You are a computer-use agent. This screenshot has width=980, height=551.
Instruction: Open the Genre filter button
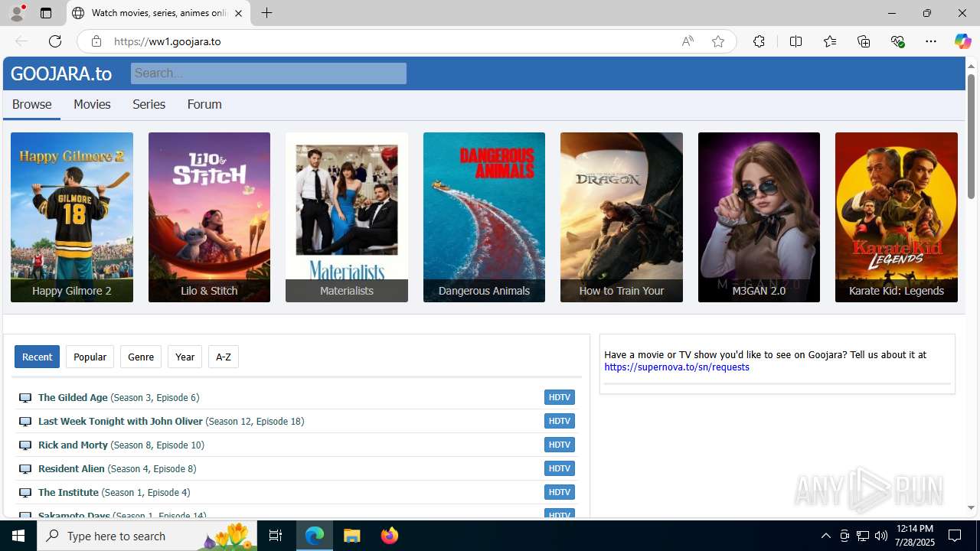tap(141, 357)
